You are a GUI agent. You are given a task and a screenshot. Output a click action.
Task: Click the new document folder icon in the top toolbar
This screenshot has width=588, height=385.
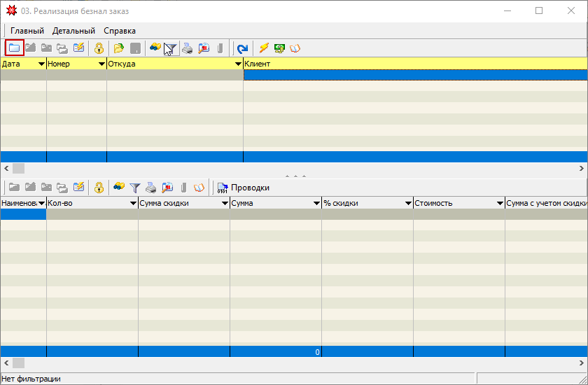click(14, 48)
